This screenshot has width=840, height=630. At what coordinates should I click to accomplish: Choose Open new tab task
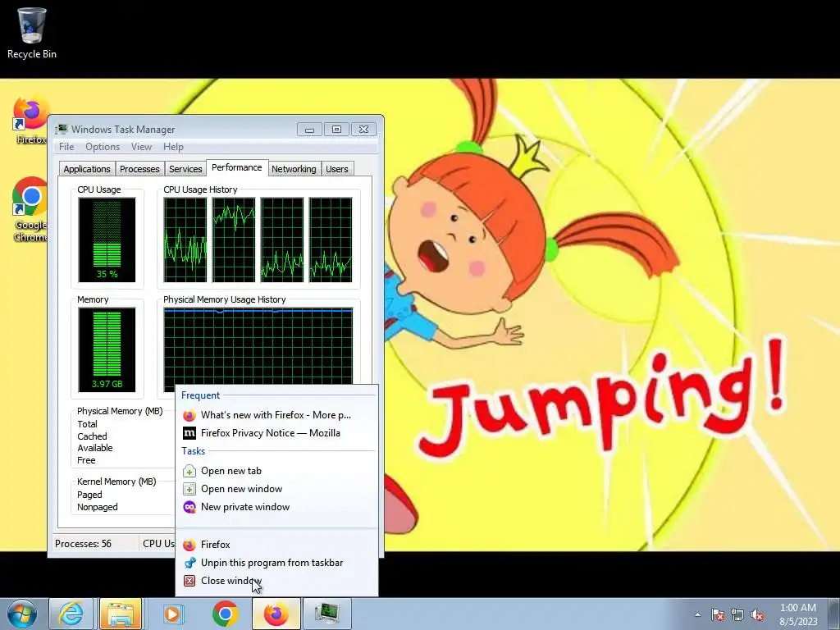pyautogui.click(x=276, y=471)
